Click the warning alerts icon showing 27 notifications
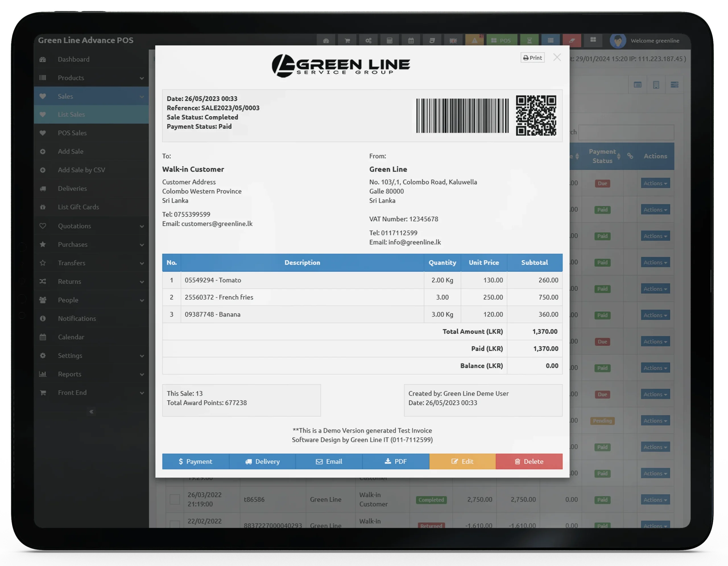The width and height of the screenshot is (728, 566). click(475, 40)
